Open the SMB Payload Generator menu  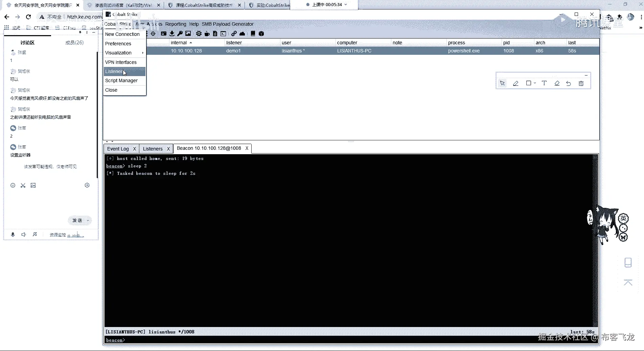pyautogui.click(x=228, y=24)
